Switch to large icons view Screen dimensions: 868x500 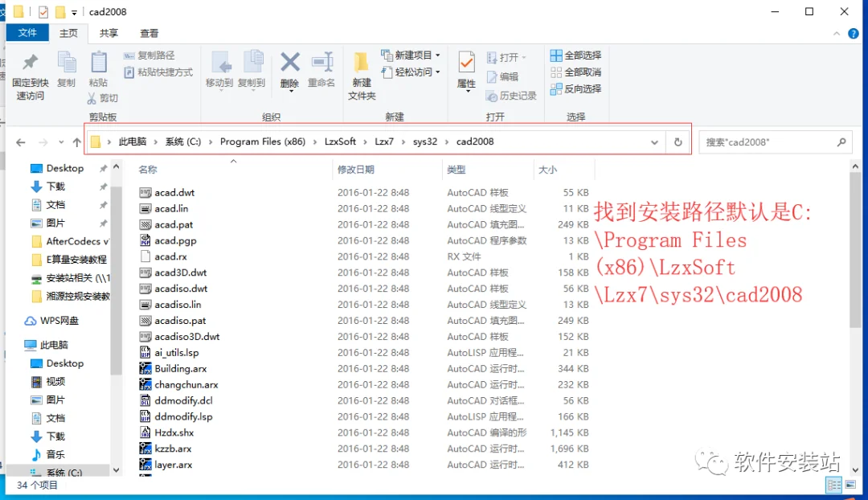tap(850, 486)
